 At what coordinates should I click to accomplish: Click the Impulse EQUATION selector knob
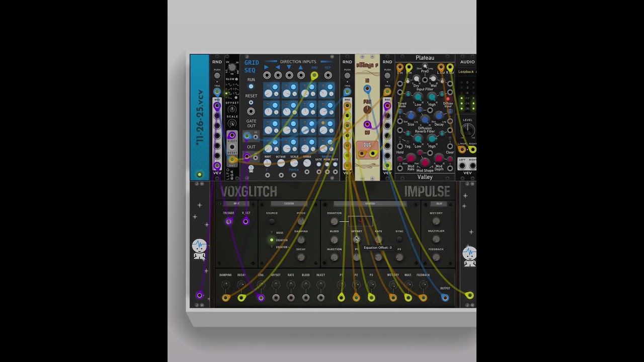tap(334, 221)
